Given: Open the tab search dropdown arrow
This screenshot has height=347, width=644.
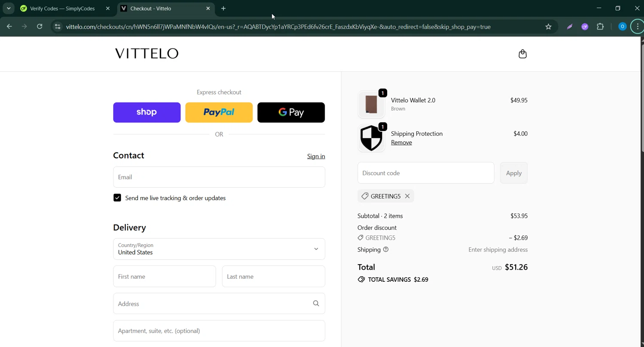Looking at the screenshot, I should pos(9,9).
